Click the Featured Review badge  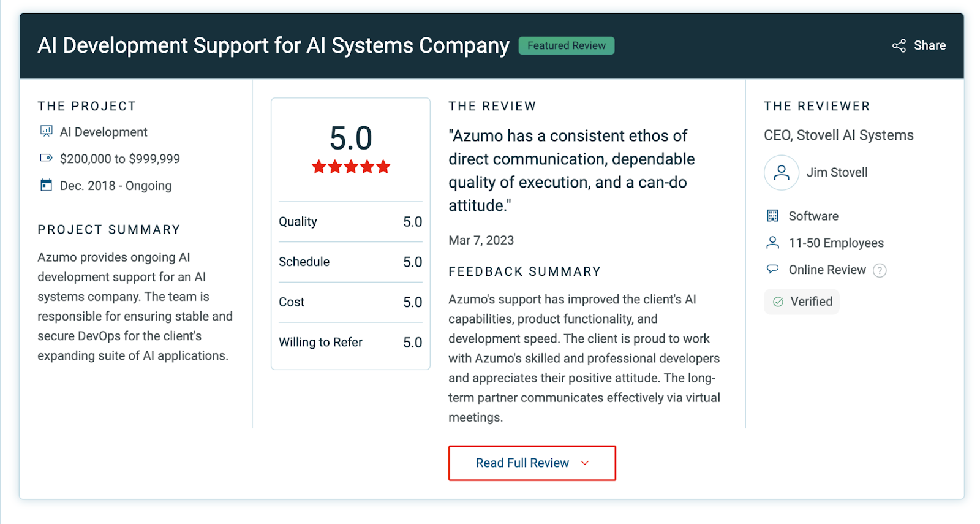coord(567,46)
